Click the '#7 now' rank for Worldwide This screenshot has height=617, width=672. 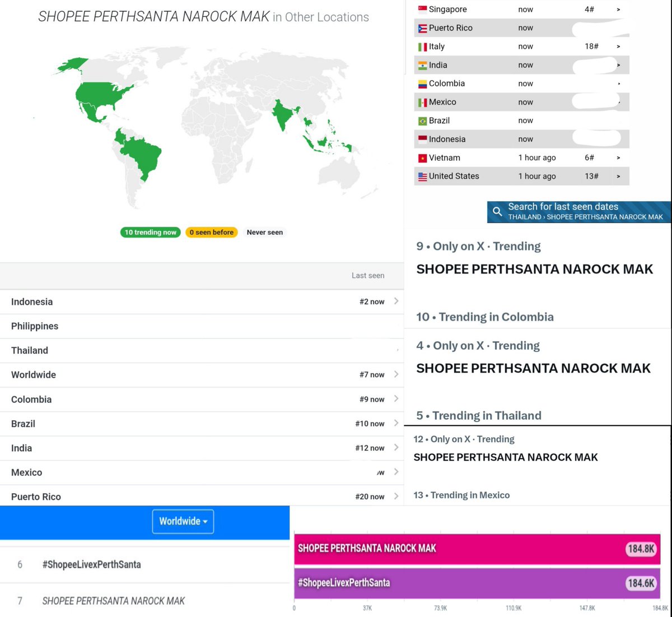click(x=372, y=374)
